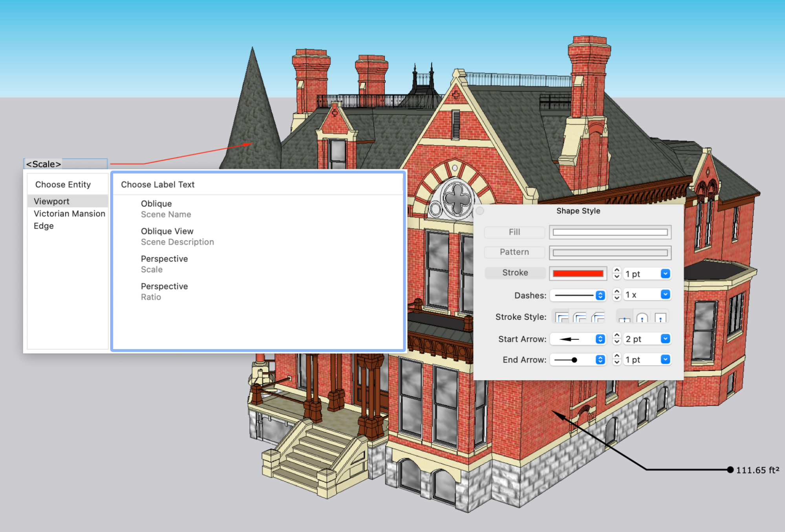Toggle the Fill button

click(x=514, y=232)
